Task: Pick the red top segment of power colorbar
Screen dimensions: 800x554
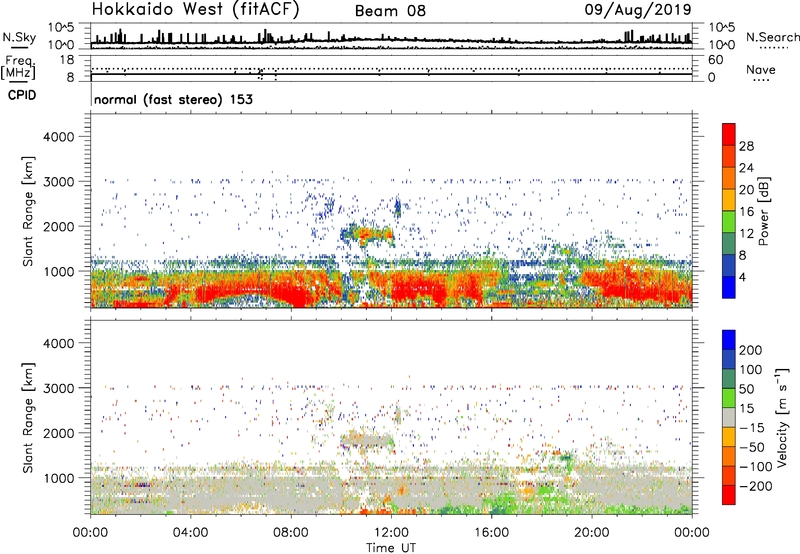Action: [x=729, y=134]
